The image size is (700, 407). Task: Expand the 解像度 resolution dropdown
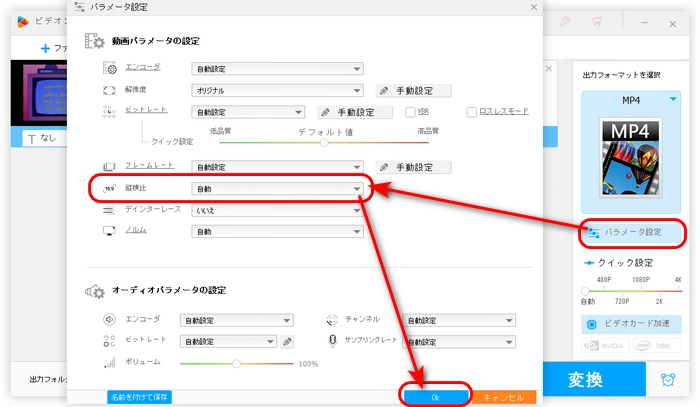click(x=277, y=89)
